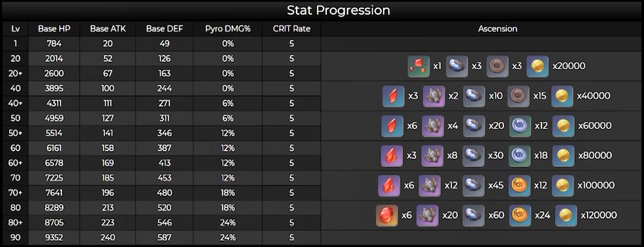Click the CRIT Rate column header

[291, 29]
